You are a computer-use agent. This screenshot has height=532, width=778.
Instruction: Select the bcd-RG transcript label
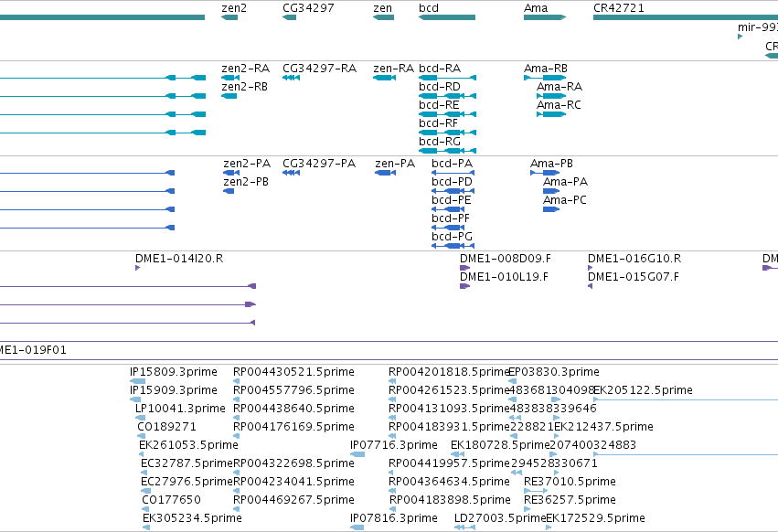(440, 142)
